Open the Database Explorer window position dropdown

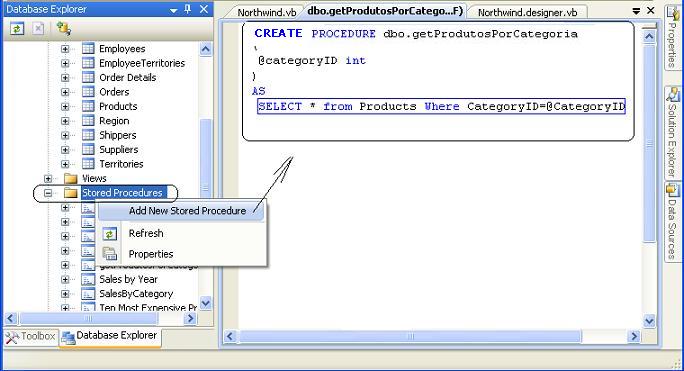coord(174,10)
